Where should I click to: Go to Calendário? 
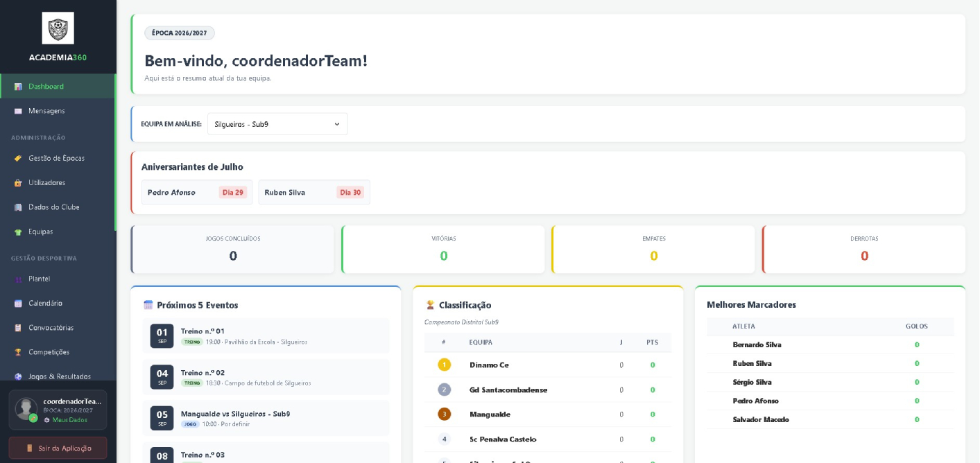tap(58, 304)
